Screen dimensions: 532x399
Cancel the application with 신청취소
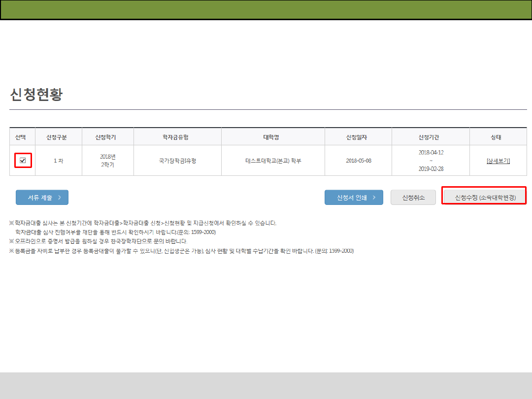[x=413, y=198]
